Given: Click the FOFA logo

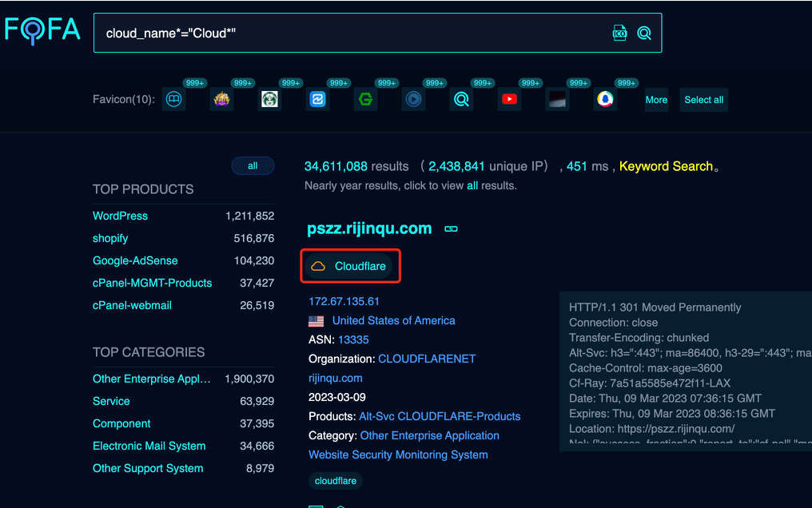Looking at the screenshot, I should click(42, 30).
